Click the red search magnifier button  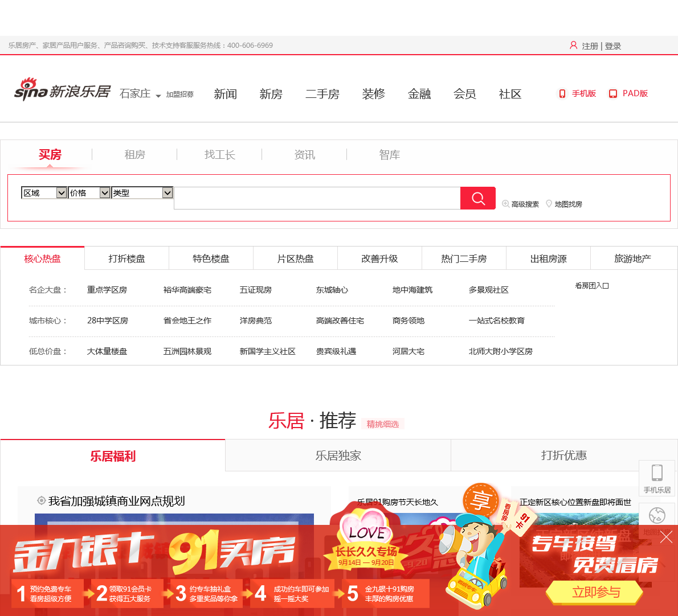coord(478,198)
